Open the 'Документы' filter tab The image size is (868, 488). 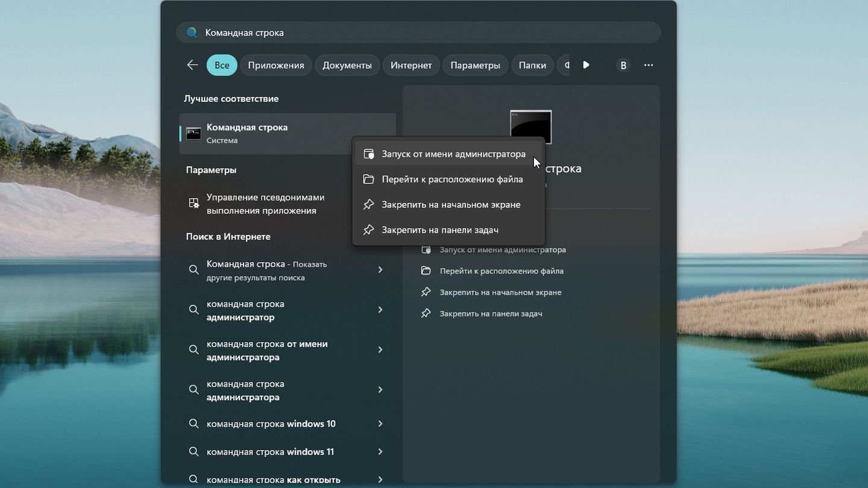click(347, 65)
